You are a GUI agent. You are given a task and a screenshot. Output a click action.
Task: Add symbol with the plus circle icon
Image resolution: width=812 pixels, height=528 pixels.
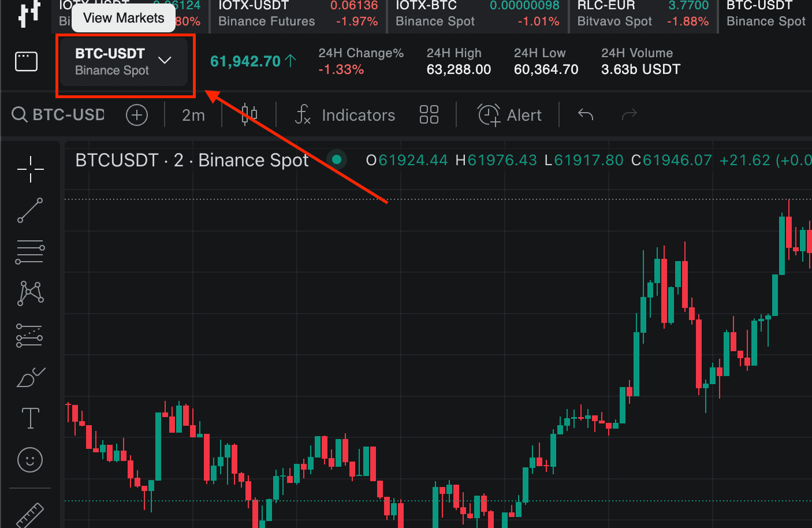tap(137, 115)
